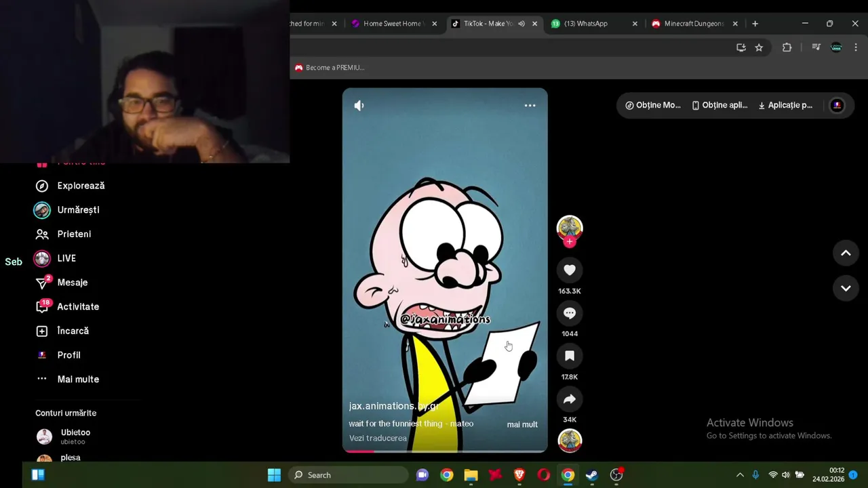
Task: Open Wi-Fi network tray icon
Action: (772, 475)
